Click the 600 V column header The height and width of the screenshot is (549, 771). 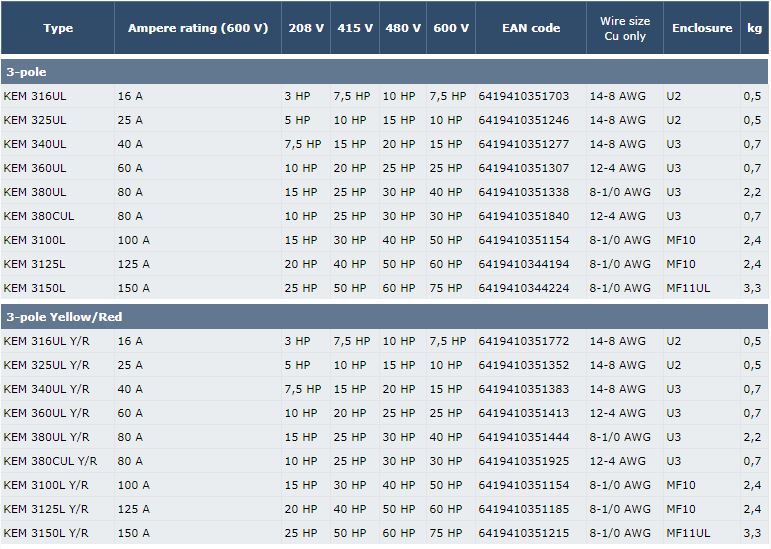(x=450, y=28)
